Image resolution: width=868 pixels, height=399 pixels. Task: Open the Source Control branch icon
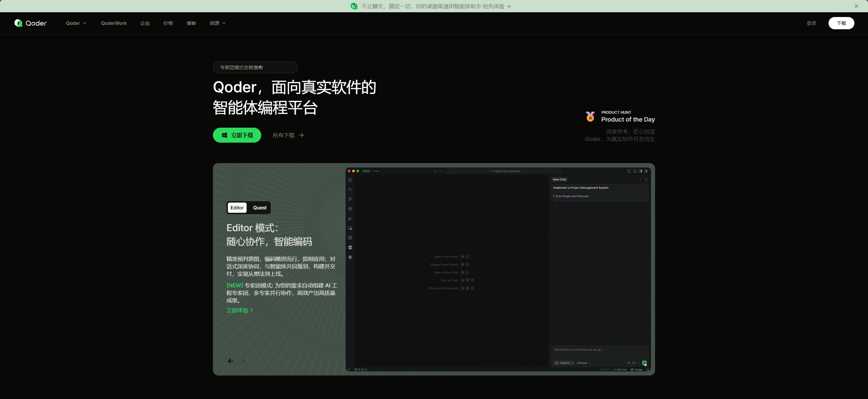click(350, 199)
